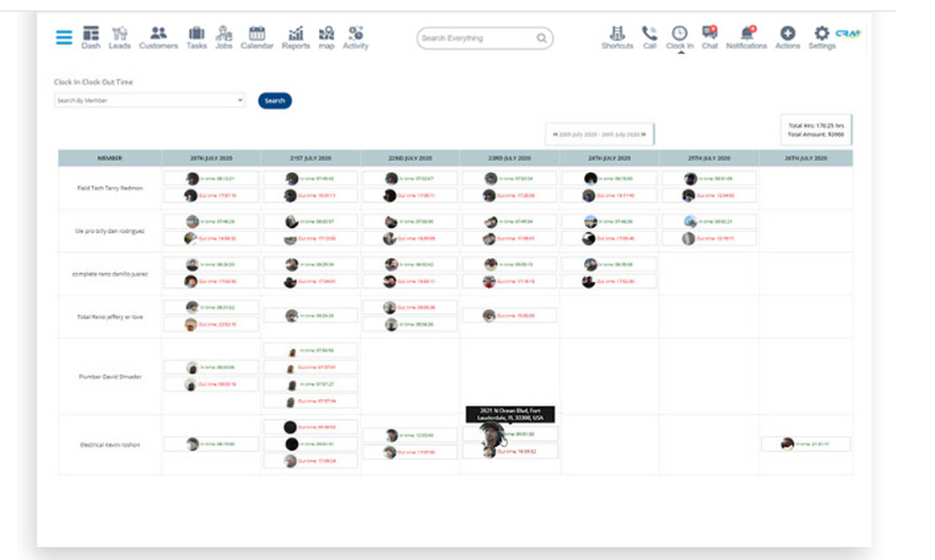Viewport: 935px width, 560px height.
Task: Open the Actions plus button
Action: click(x=786, y=36)
